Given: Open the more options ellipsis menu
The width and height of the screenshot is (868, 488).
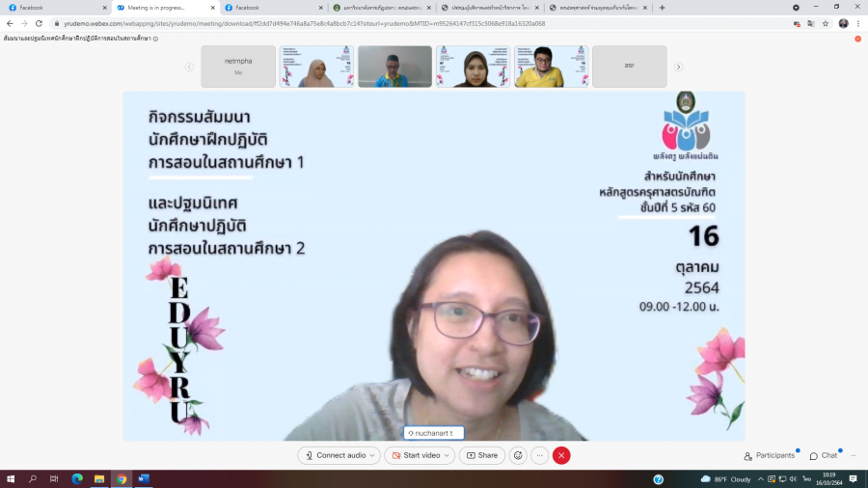Looking at the screenshot, I should click(x=540, y=455).
